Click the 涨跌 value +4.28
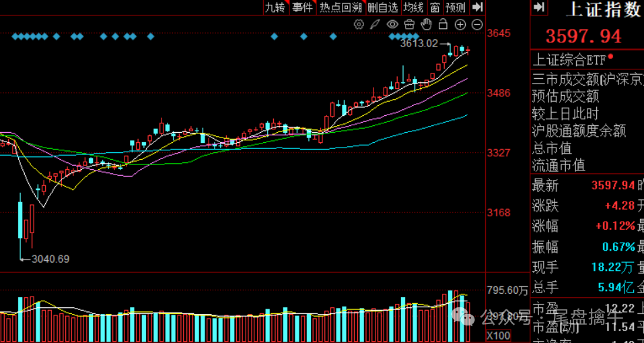 (x=620, y=206)
